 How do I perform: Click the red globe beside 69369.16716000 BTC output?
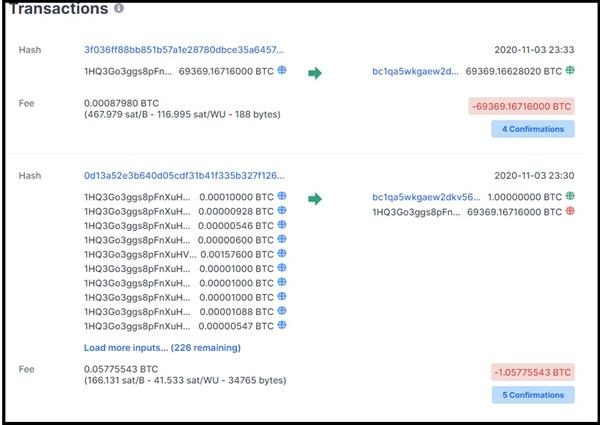(x=570, y=211)
